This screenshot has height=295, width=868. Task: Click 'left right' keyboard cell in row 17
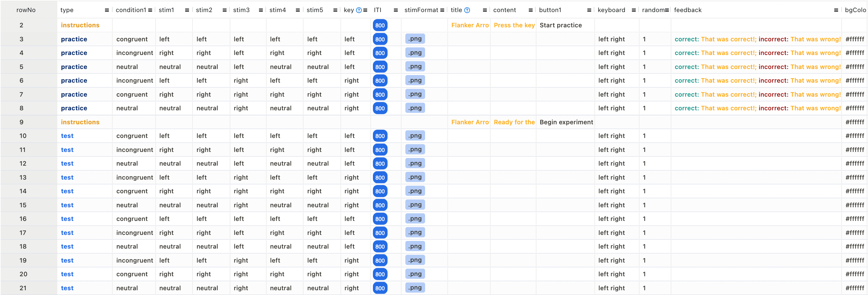617,233
